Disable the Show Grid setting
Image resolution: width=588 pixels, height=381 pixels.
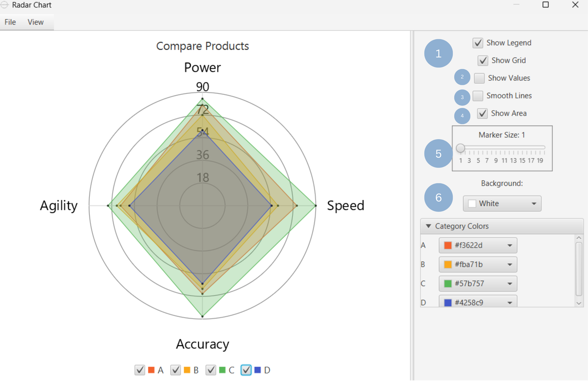(x=483, y=60)
